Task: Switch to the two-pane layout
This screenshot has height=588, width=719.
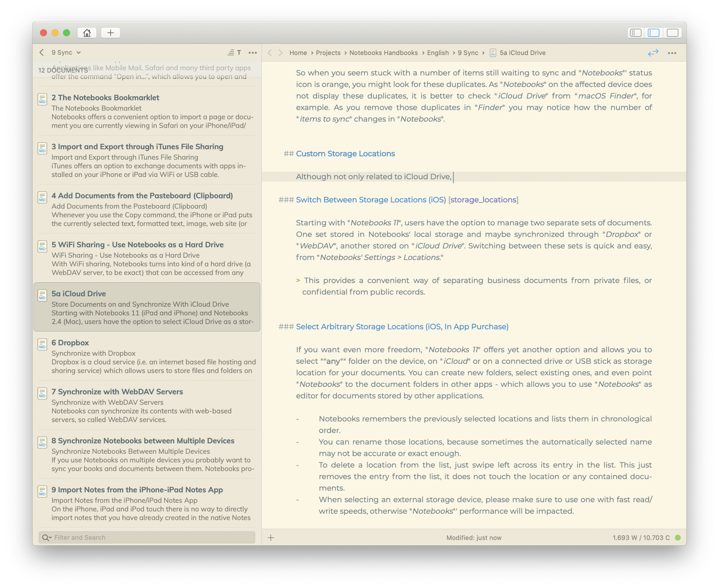Action: pos(654,33)
